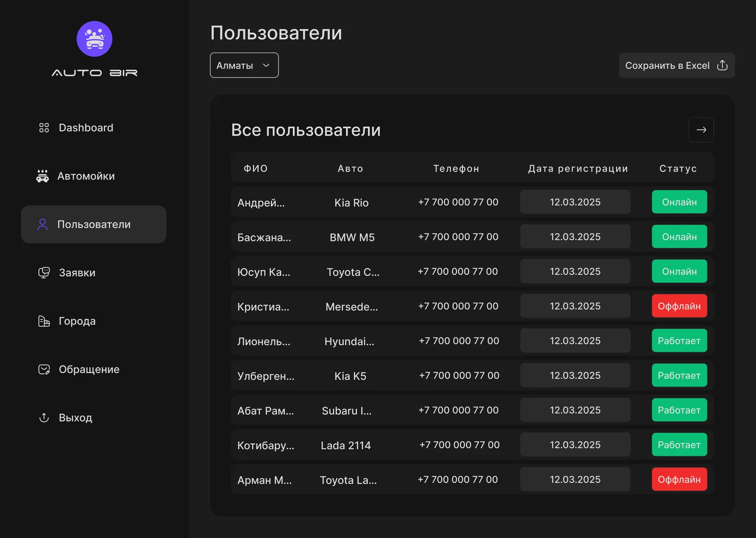Click the Kia K5 car cell
Viewport: 756px width, 538px height.
(351, 376)
